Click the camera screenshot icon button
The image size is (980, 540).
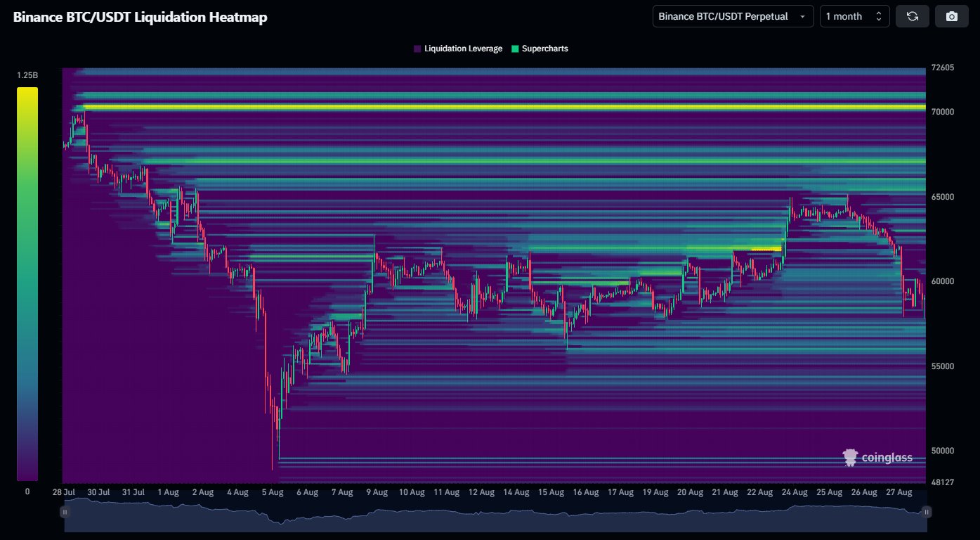tap(952, 16)
